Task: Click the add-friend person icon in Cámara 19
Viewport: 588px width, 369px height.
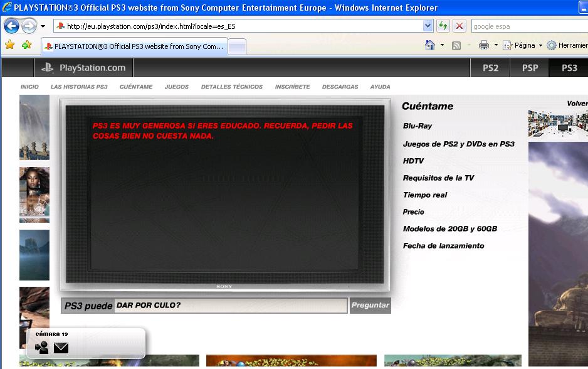Action: coord(41,348)
